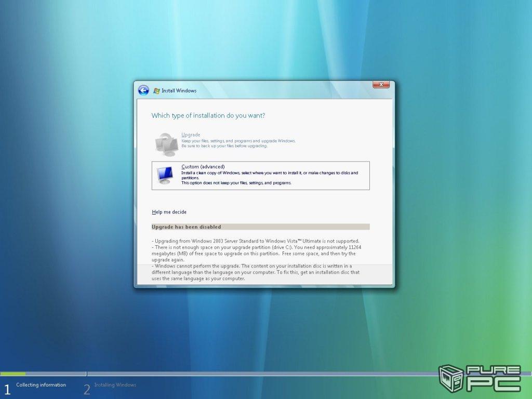Screen dimensions: 532x399
Task: Click the 'Upgrade has been disabled' banner
Action: coord(260,227)
